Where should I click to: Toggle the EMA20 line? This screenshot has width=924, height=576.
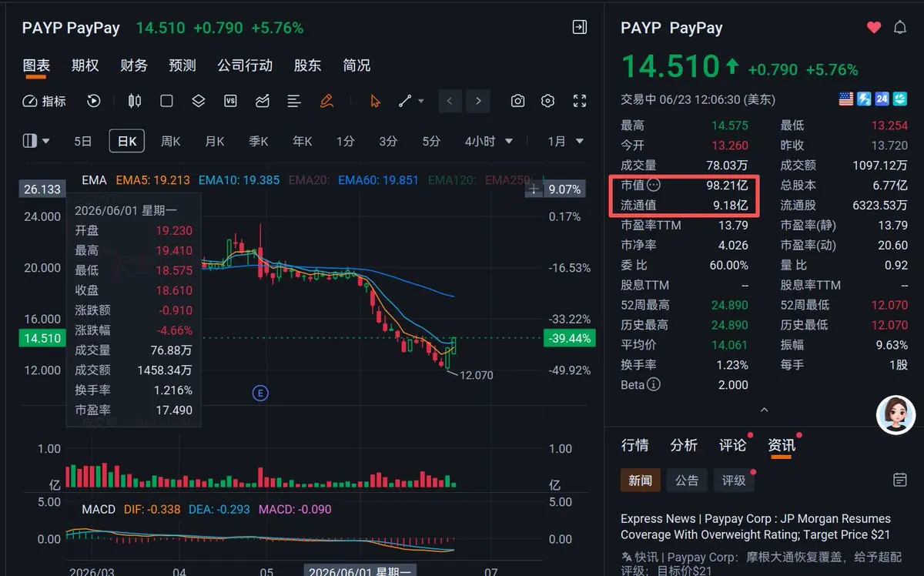click(x=310, y=180)
